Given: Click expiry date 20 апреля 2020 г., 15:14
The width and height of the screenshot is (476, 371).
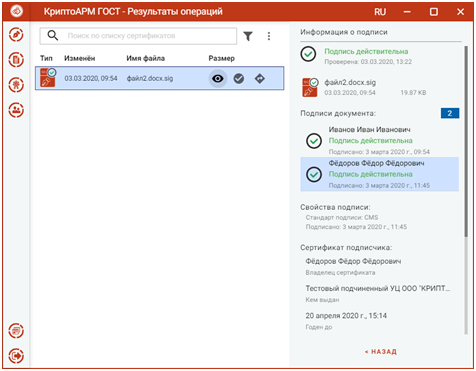Looking at the screenshot, I should click(x=346, y=316).
